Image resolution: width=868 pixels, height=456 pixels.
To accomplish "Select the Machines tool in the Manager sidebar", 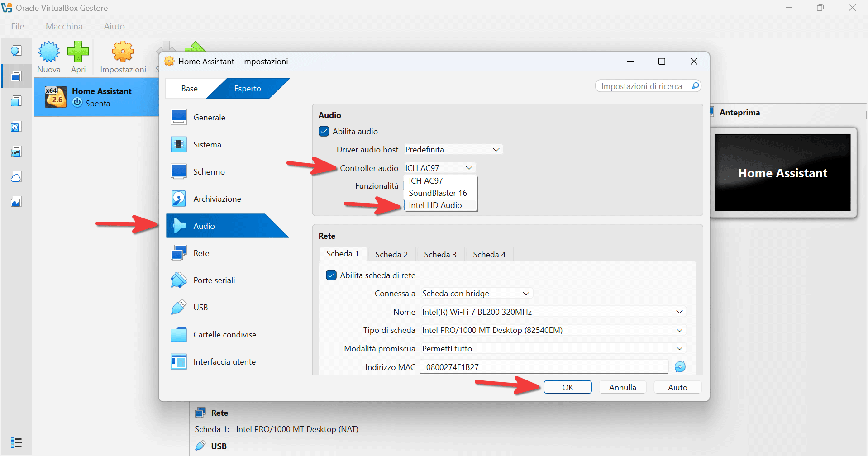I will pyautogui.click(x=16, y=76).
